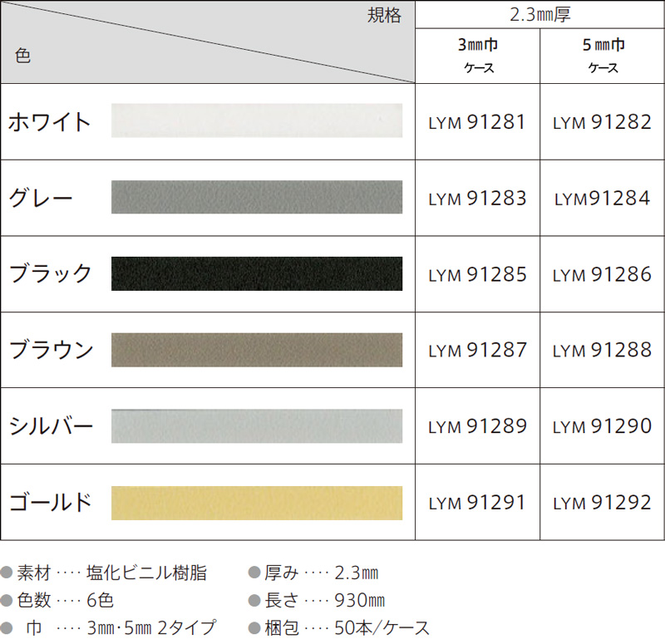Viewport: 665px width, 644px height.
Task: Select the ブラウン color name
Action: (52, 350)
